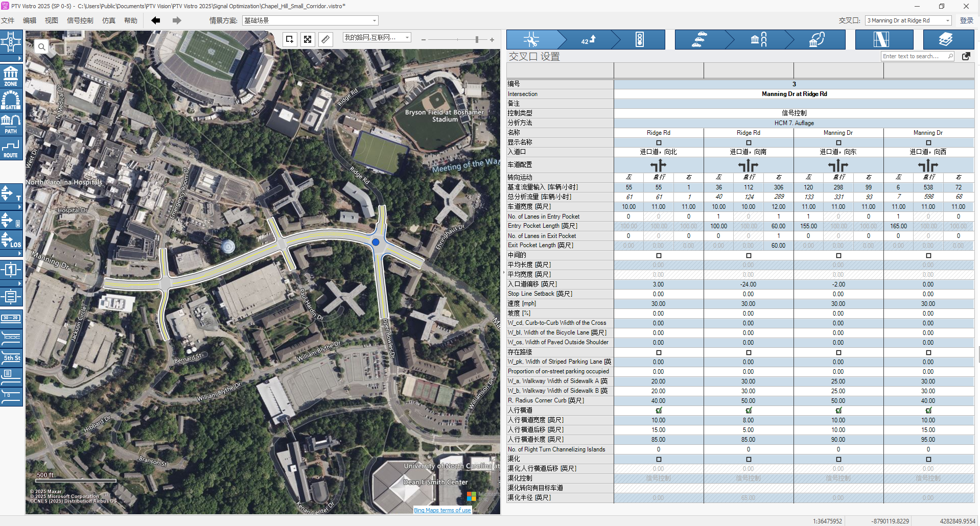980x526 pixels.
Task: Open the 仿真 menu
Action: pyautogui.click(x=109, y=20)
